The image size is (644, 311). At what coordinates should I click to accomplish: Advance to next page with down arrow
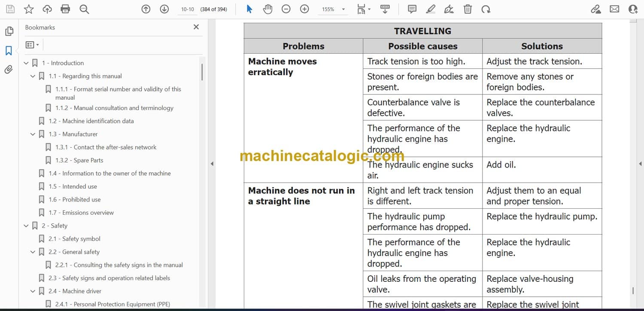pos(164,9)
